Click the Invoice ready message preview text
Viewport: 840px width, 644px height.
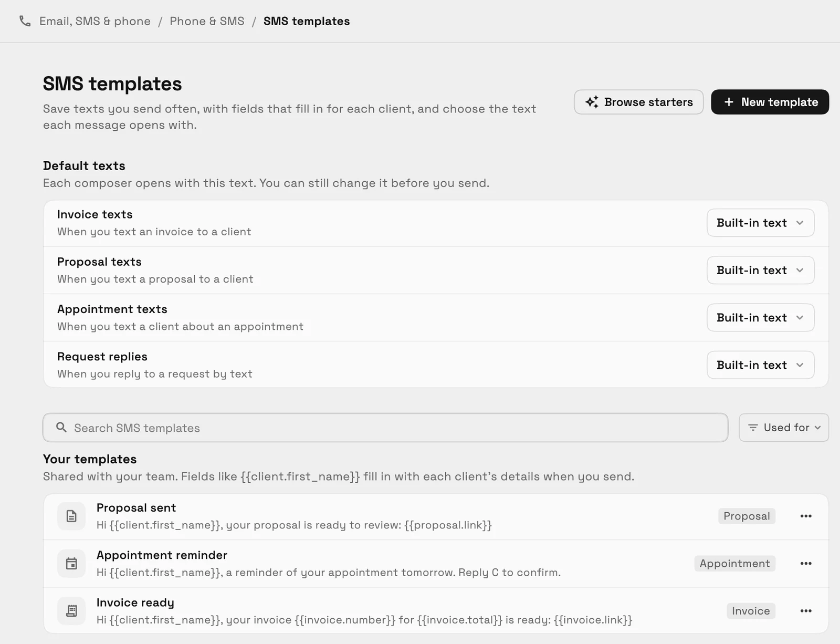coord(364,620)
